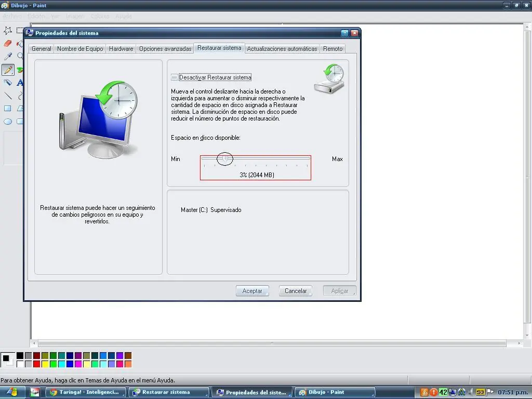Click the help question mark button in dialog
The height and width of the screenshot is (399, 532).
pyautogui.click(x=345, y=33)
